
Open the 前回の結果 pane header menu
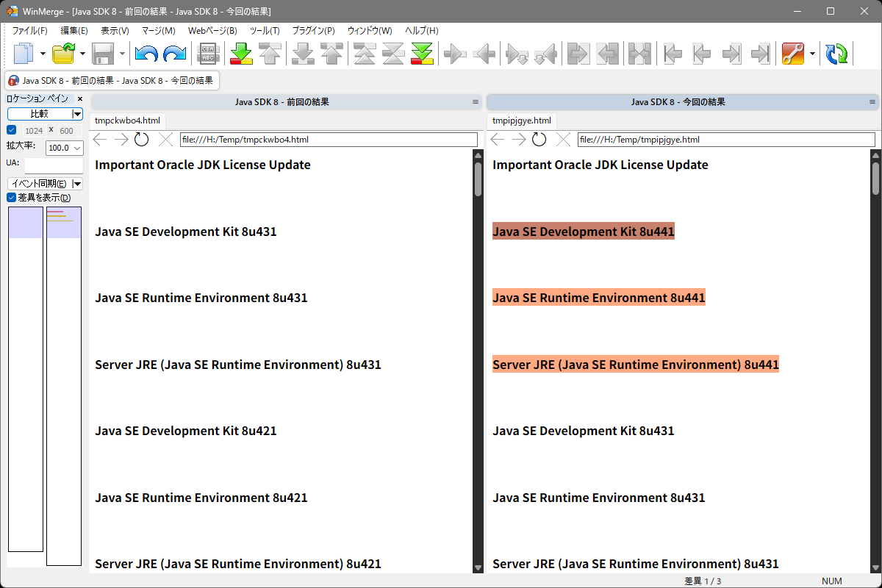[476, 102]
